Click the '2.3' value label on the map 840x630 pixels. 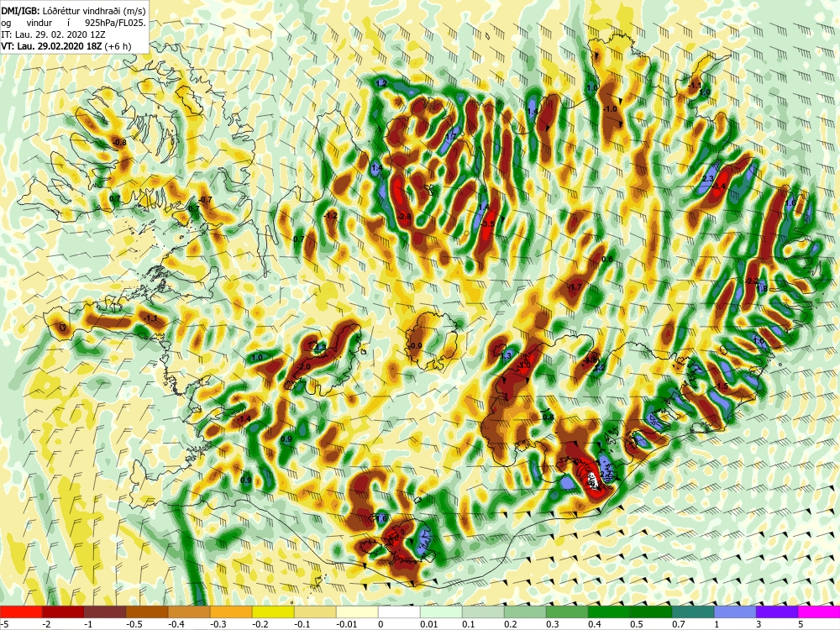[x=707, y=178]
